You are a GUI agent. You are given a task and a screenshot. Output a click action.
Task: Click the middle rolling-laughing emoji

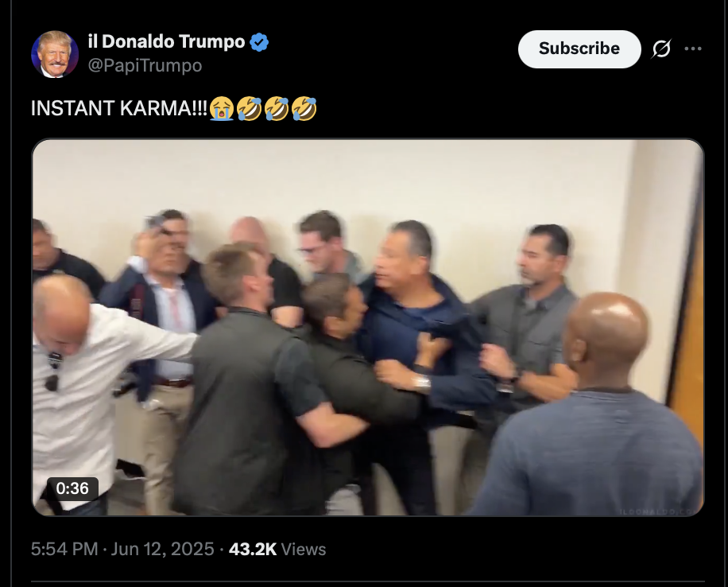[x=277, y=108]
